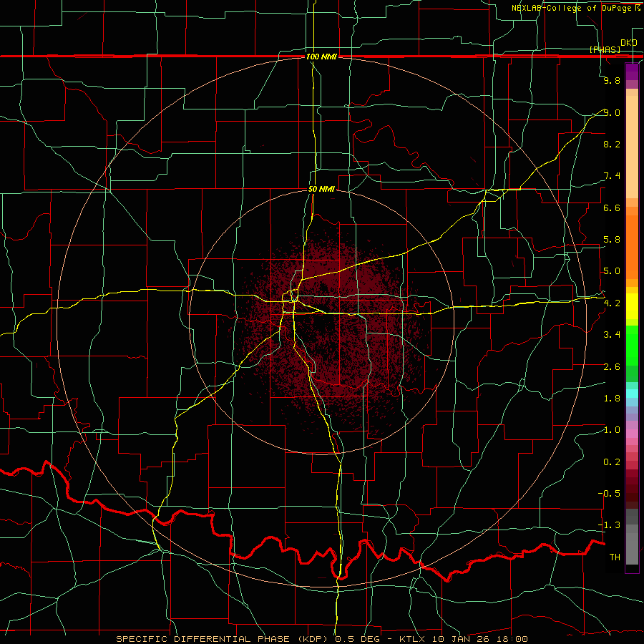Click the 50 NMI range ring label

(x=321, y=189)
